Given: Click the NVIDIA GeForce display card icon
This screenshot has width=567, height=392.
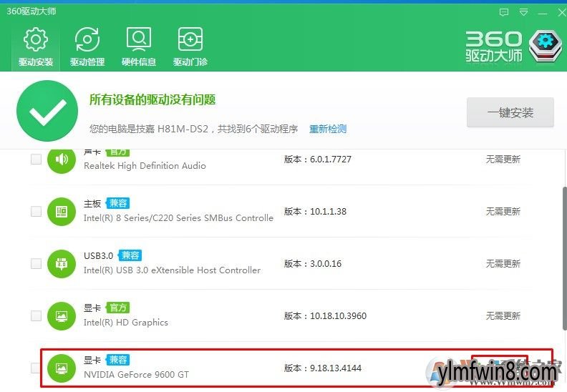Looking at the screenshot, I should coord(62,368).
